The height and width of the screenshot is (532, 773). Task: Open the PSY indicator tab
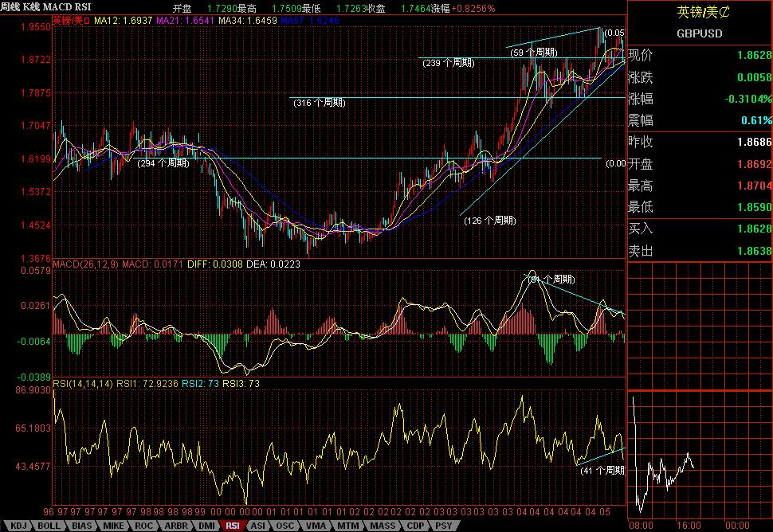click(x=441, y=526)
